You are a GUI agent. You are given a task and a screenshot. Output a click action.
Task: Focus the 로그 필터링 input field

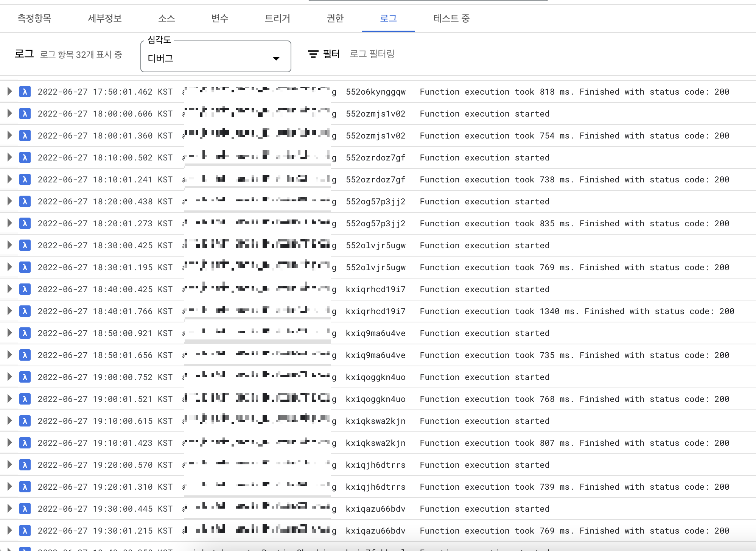(x=372, y=54)
